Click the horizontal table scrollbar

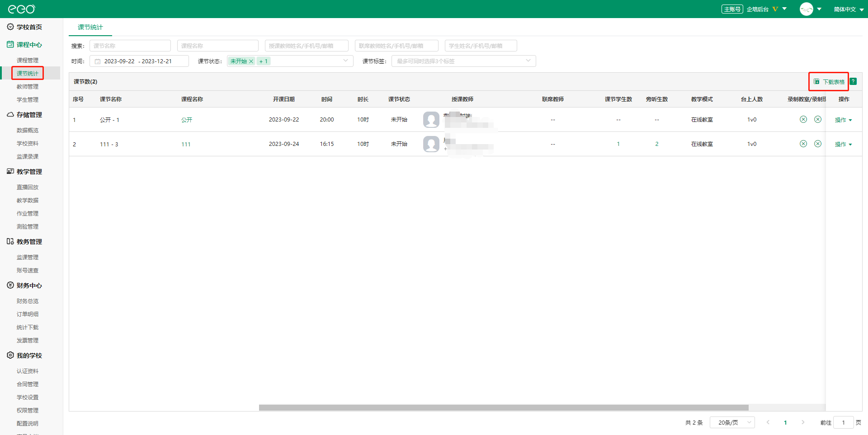504,407
